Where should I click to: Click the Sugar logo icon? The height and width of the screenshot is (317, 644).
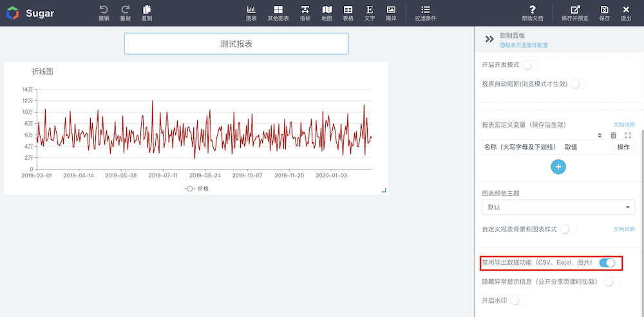[13, 13]
